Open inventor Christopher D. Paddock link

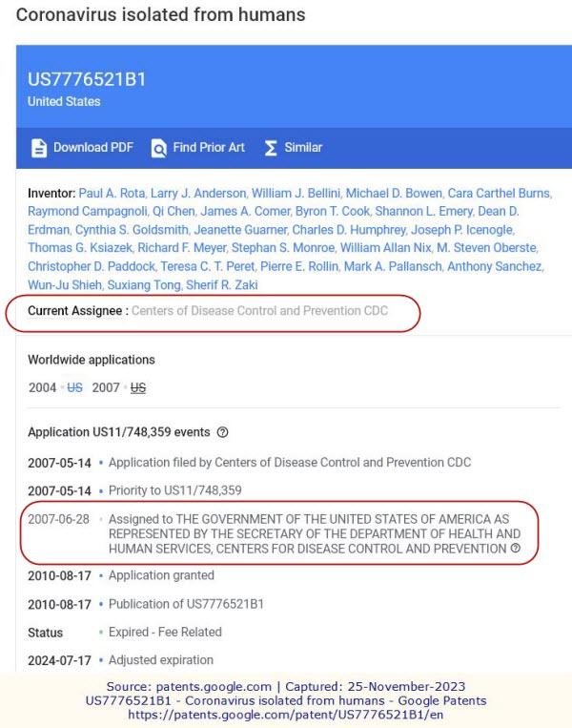[92, 266]
